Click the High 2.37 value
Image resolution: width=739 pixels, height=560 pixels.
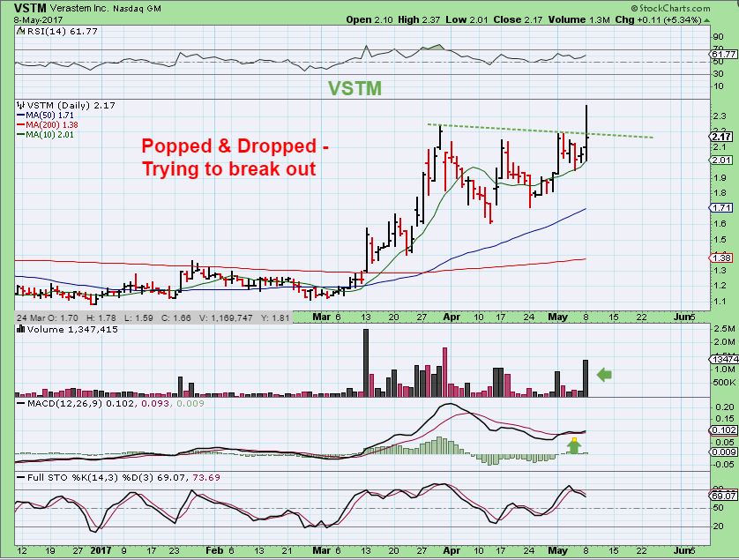tap(419, 19)
